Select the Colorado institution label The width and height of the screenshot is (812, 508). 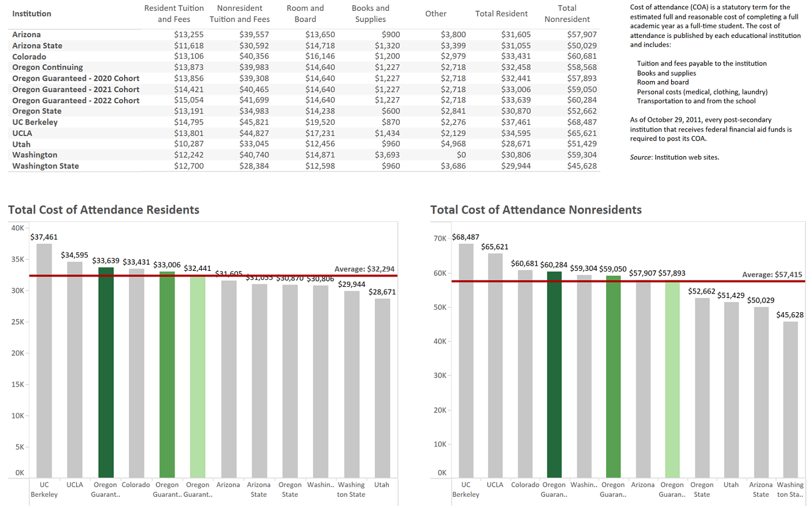pos(29,56)
